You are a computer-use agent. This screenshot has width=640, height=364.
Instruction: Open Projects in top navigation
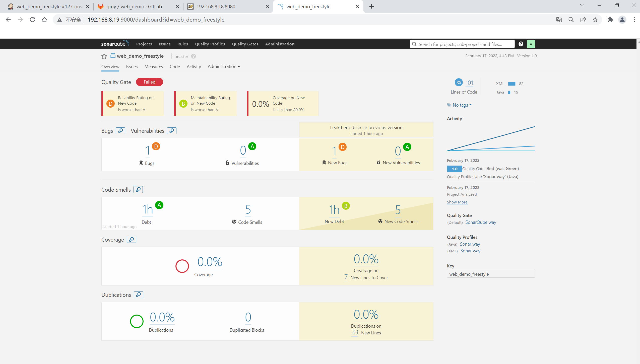pyautogui.click(x=144, y=44)
